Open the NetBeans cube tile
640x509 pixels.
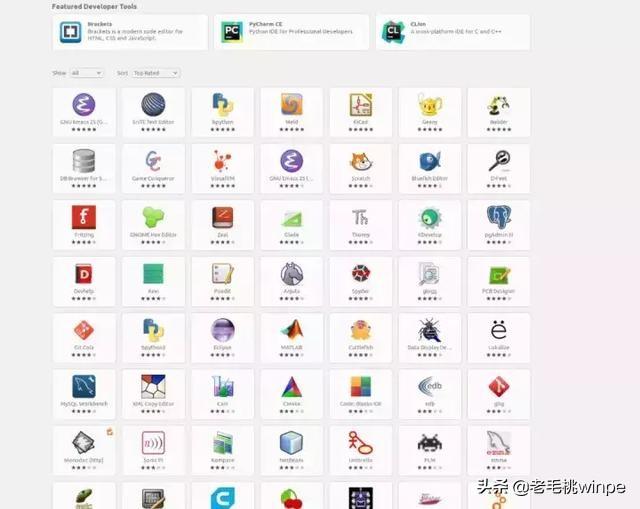pyautogui.click(x=291, y=450)
